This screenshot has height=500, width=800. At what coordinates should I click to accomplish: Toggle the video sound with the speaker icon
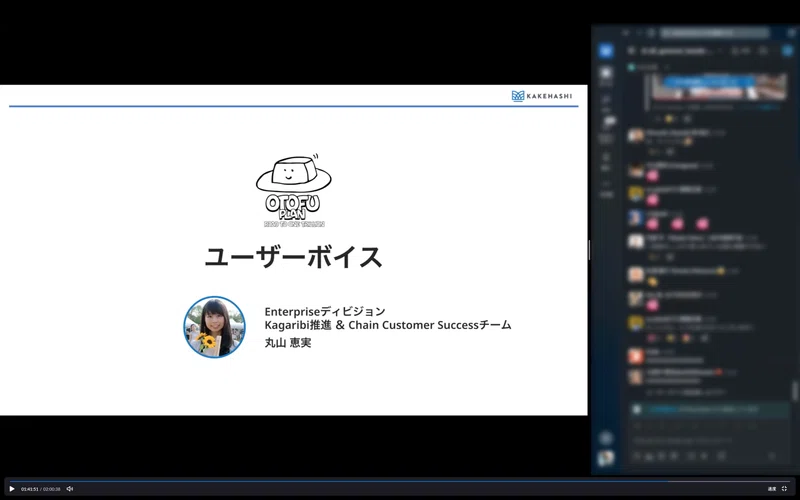point(70,489)
